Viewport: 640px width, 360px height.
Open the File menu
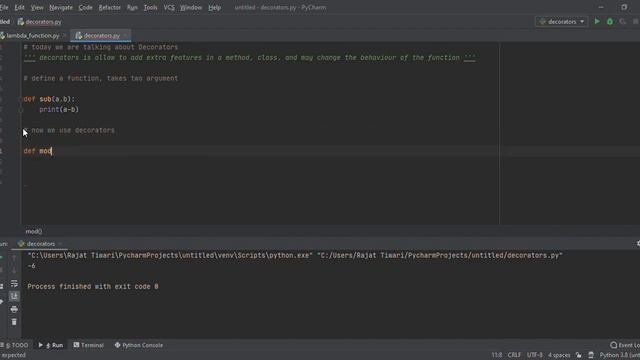[4, 7]
